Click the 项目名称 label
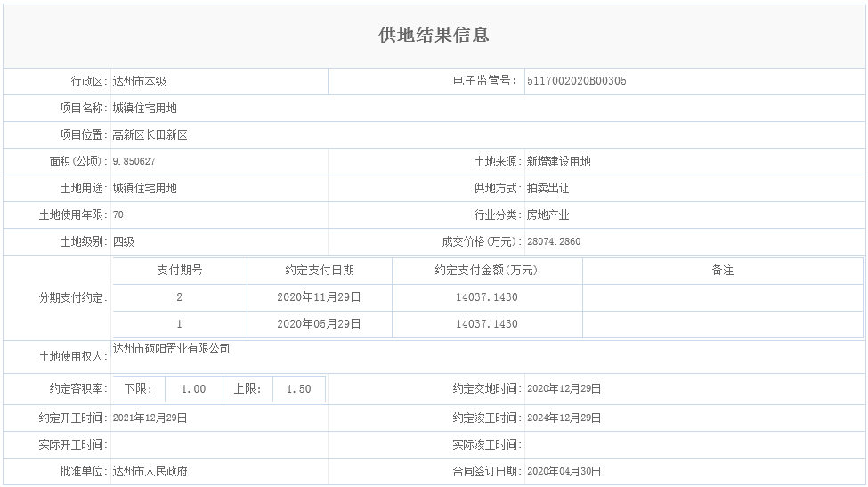This screenshot has width=868, height=487. click(x=83, y=108)
